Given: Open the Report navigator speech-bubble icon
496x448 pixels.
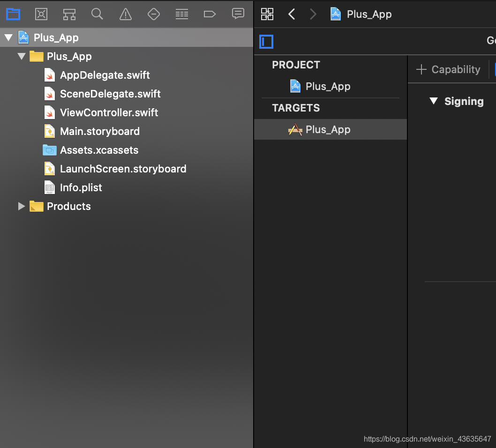Looking at the screenshot, I should click(238, 14).
